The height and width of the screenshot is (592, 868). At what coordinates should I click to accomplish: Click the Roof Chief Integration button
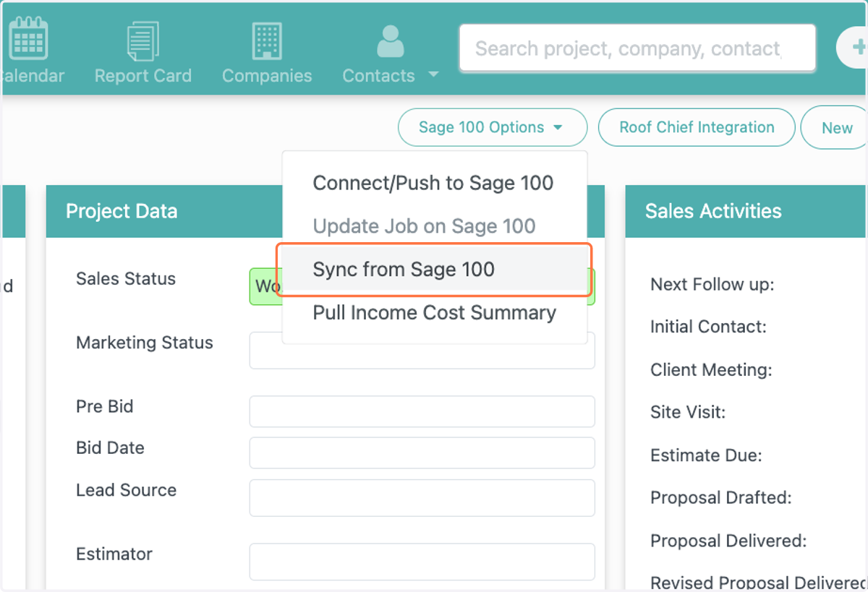tap(697, 127)
